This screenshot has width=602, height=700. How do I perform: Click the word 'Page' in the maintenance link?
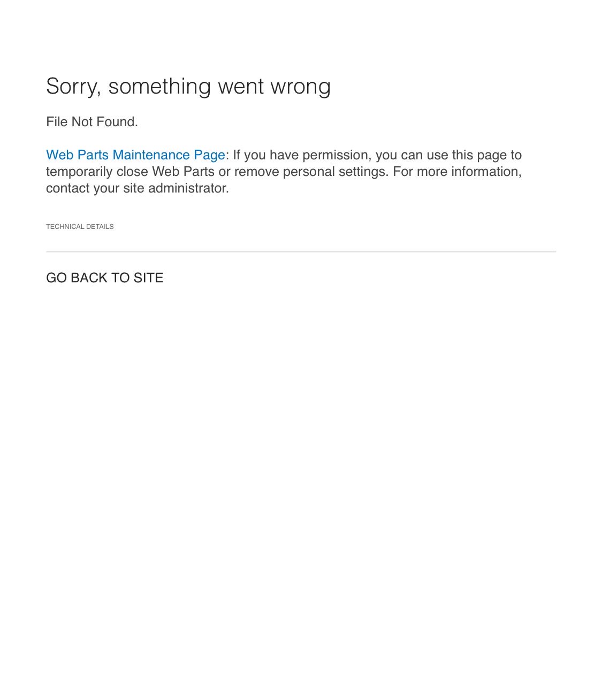[x=209, y=156]
